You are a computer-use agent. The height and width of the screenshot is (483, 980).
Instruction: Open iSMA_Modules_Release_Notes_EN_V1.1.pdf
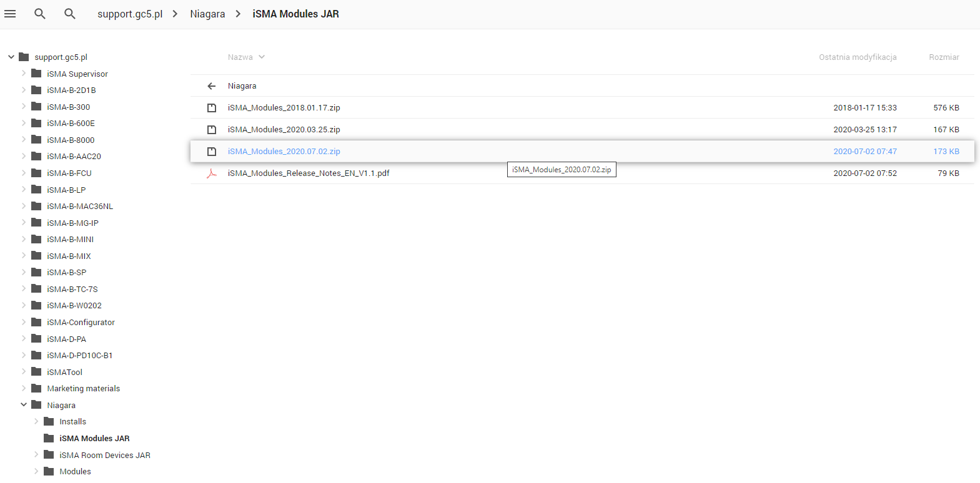[309, 173]
